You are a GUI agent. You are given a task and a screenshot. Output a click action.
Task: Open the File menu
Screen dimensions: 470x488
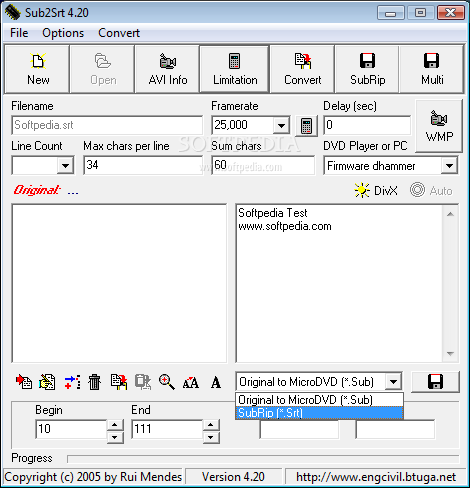[x=19, y=33]
